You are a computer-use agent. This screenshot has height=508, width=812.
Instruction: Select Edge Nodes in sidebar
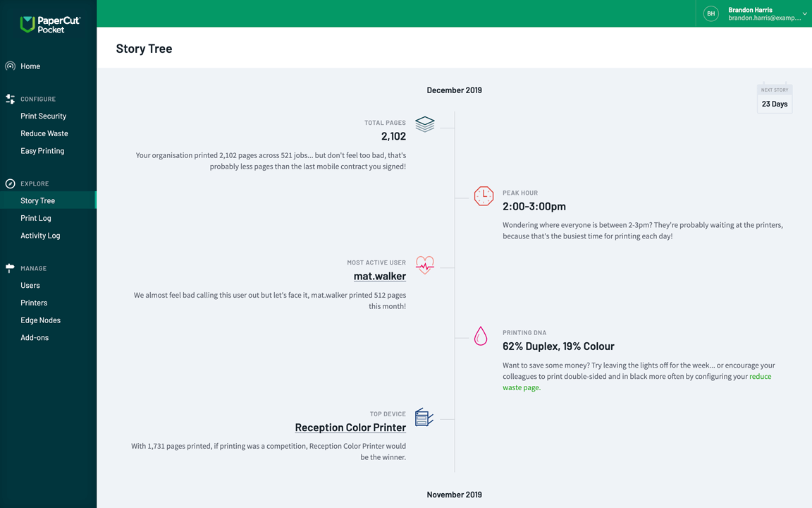point(40,320)
